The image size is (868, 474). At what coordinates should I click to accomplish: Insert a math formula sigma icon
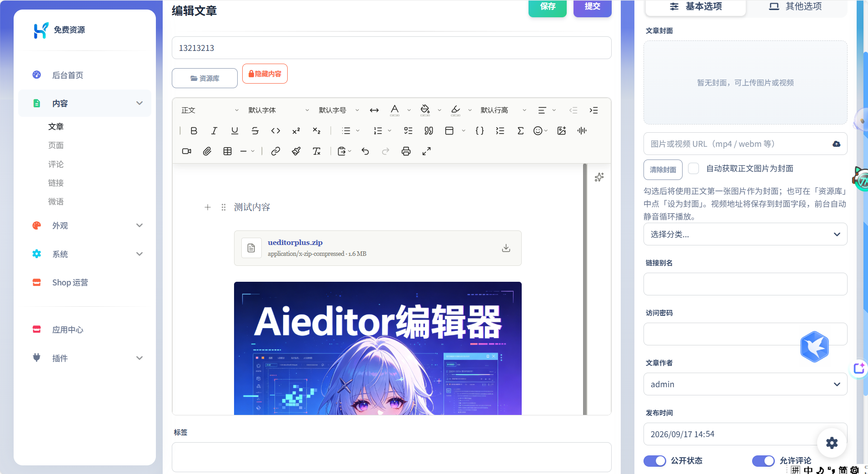[x=520, y=131]
